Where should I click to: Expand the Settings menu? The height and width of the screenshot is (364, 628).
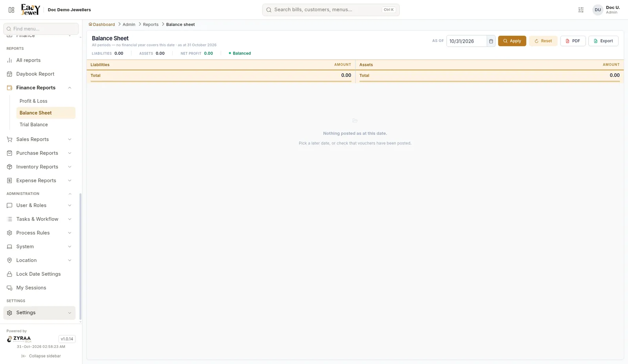click(x=39, y=313)
